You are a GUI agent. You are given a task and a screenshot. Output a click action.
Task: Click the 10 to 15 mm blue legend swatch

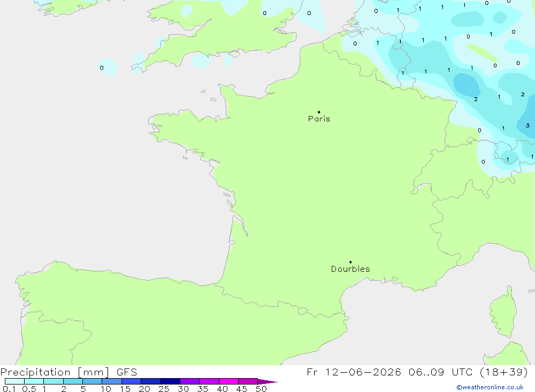[x=112, y=381]
